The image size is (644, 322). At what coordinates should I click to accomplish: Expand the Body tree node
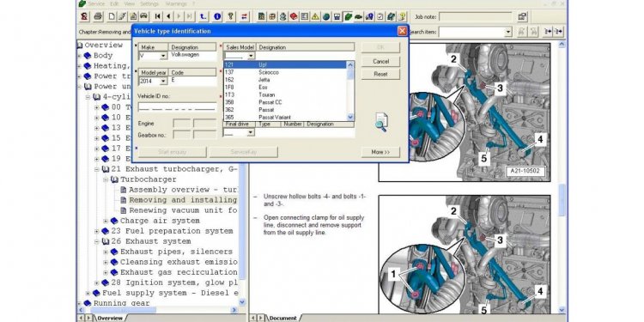[x=79, y=56]
